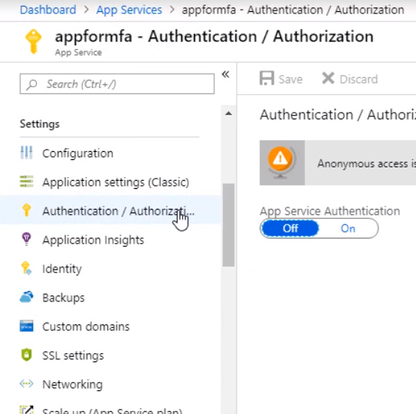
Task: Go to Dashboard breadcrumb link
Action: pos(48,10)
